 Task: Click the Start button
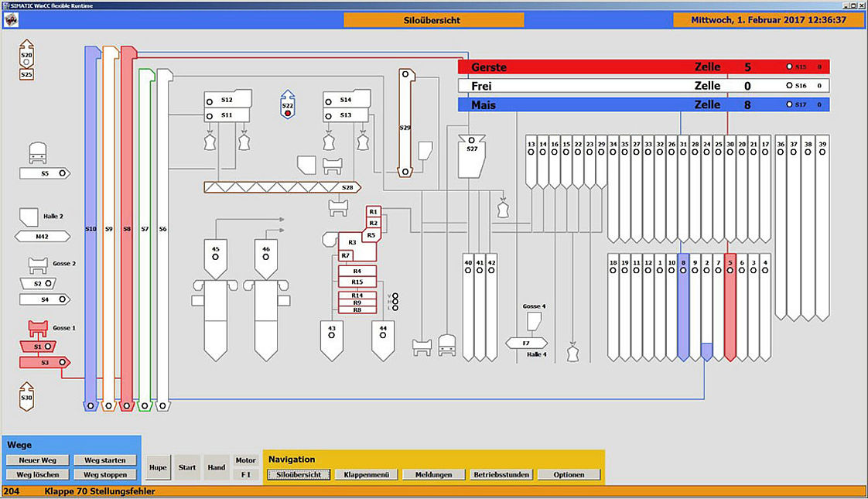187,467
